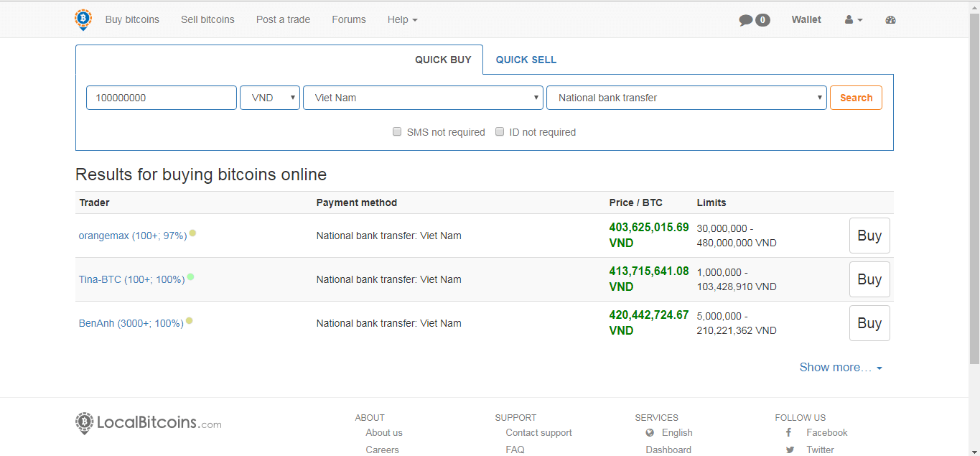Click the unread messages count badge

point(762,20)
